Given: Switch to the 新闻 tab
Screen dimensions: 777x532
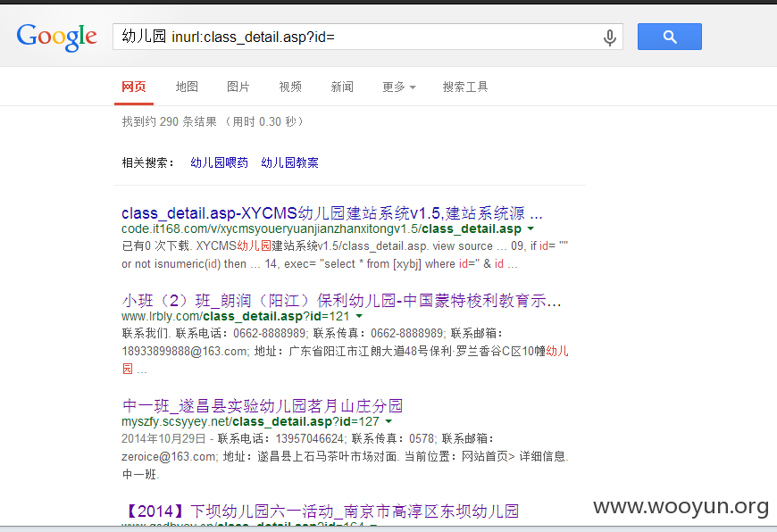Looking at the screenshot, I should coord(342,87).
